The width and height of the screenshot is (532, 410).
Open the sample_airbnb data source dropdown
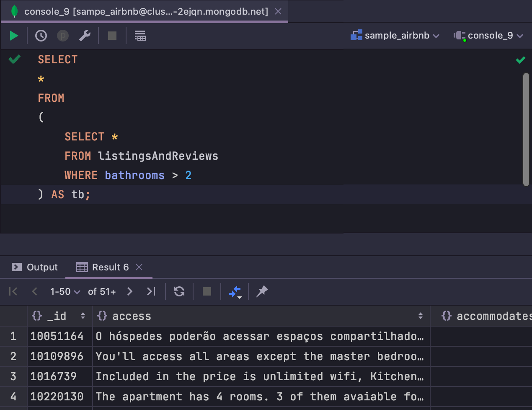click(395, 35)
